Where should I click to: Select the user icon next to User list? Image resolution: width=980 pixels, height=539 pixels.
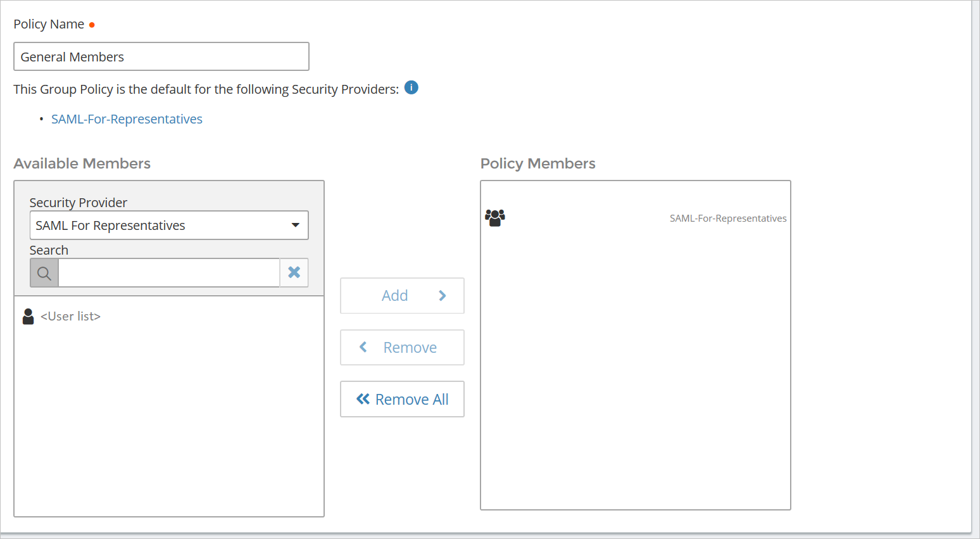[28, 317]
